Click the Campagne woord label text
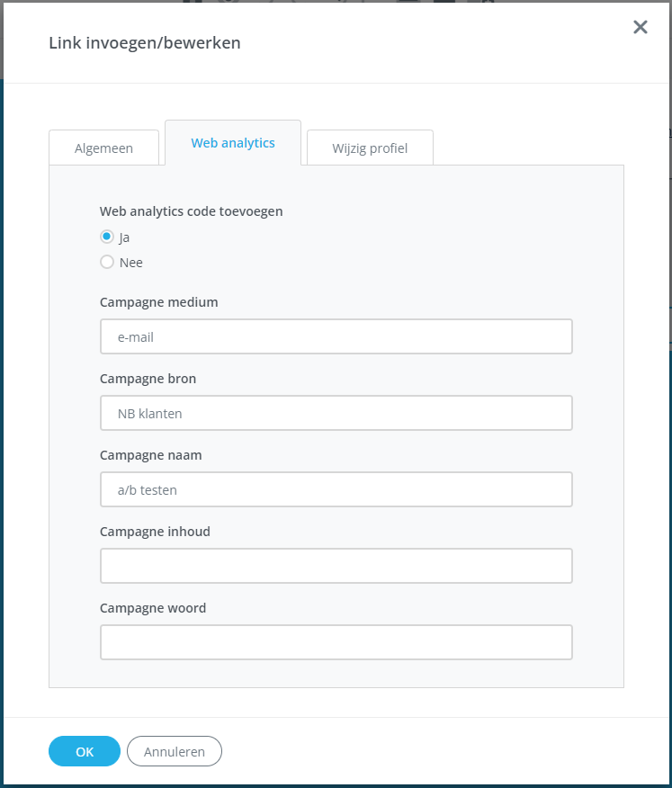Image resolution: width=672 pixels, height=788 pixels. click(153, 608)
